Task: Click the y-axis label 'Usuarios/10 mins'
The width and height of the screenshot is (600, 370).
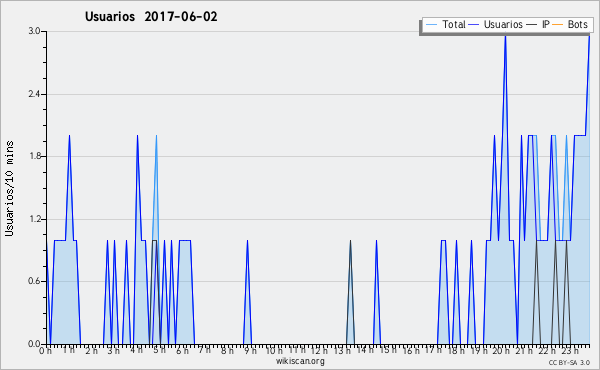Action: click(x=9, y=189)
